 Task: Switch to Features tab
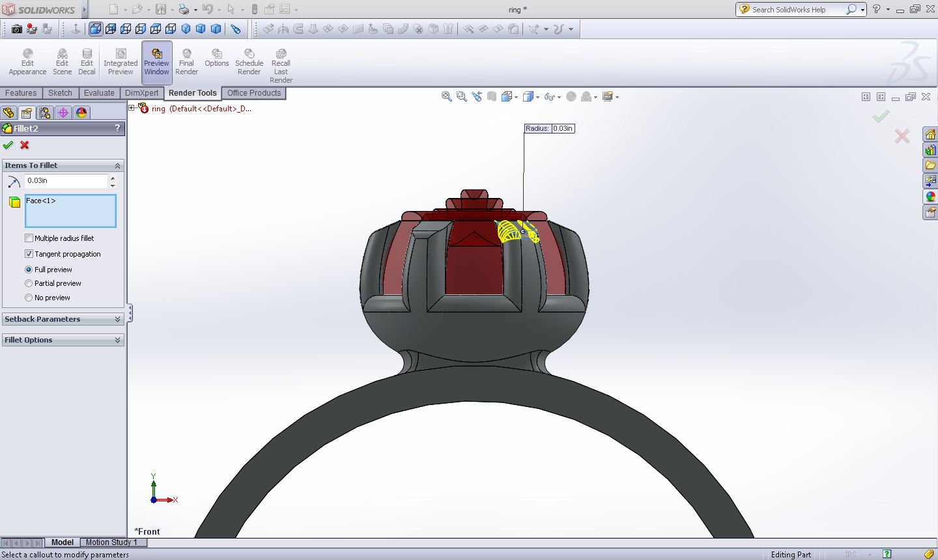click(21, 93)
